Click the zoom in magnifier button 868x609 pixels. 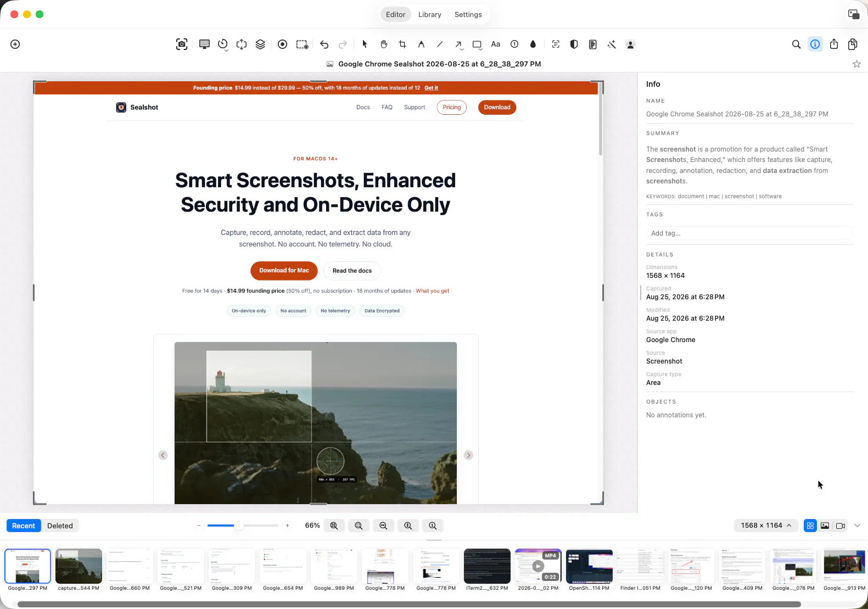point(408,526)
